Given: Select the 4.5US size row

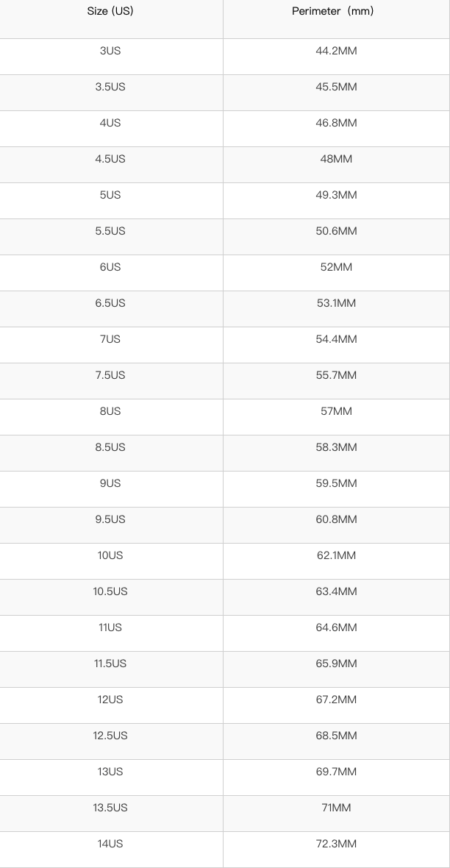Looking at the screenshot, I should point(110,159).
